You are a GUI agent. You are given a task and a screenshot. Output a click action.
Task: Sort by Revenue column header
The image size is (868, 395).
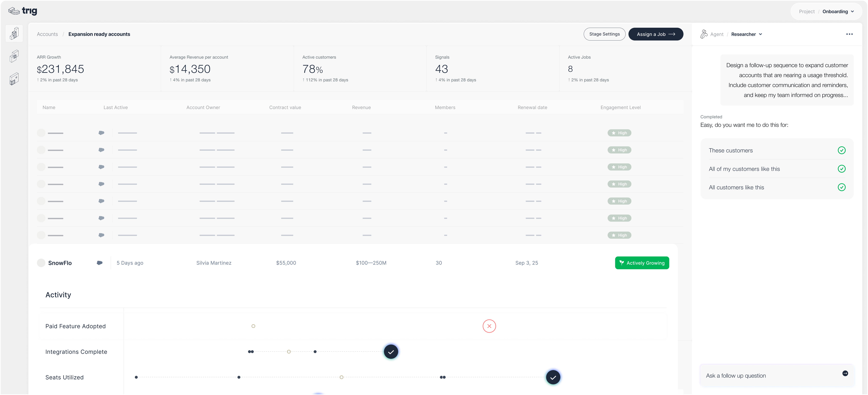coord(361,107)
